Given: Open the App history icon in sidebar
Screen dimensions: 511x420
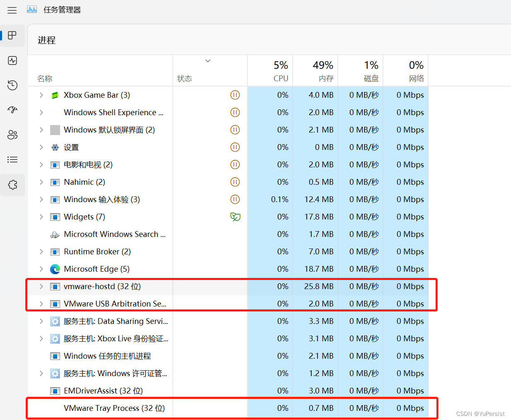Looking at the screenshot, I should pyautogui.click(x=12, y=85).
